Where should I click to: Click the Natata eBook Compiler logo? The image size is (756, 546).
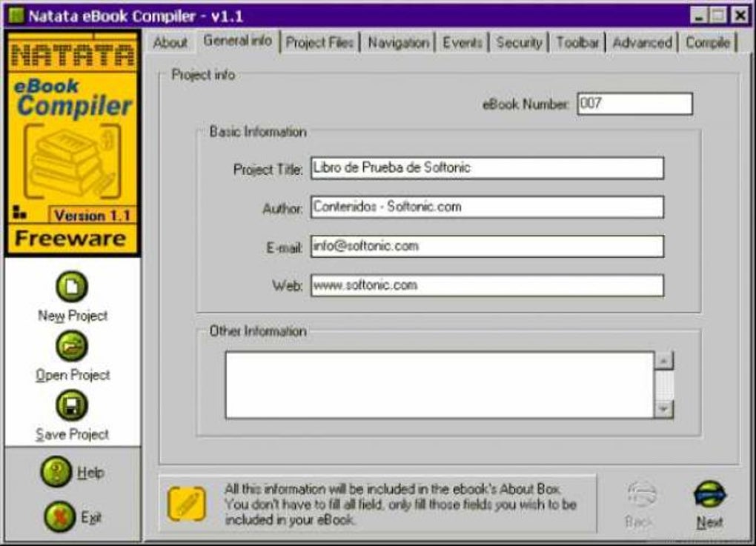(73, 143)
